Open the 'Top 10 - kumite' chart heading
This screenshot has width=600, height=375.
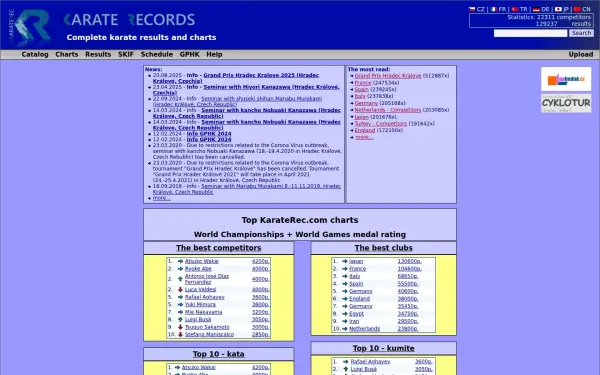383,348
